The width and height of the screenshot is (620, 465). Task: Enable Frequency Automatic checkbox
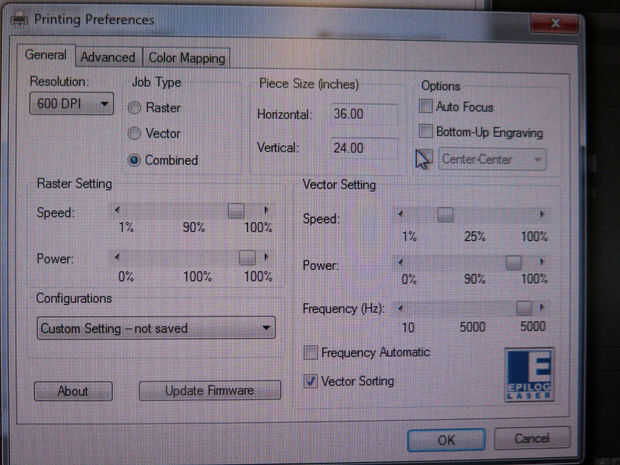point(311,352)
